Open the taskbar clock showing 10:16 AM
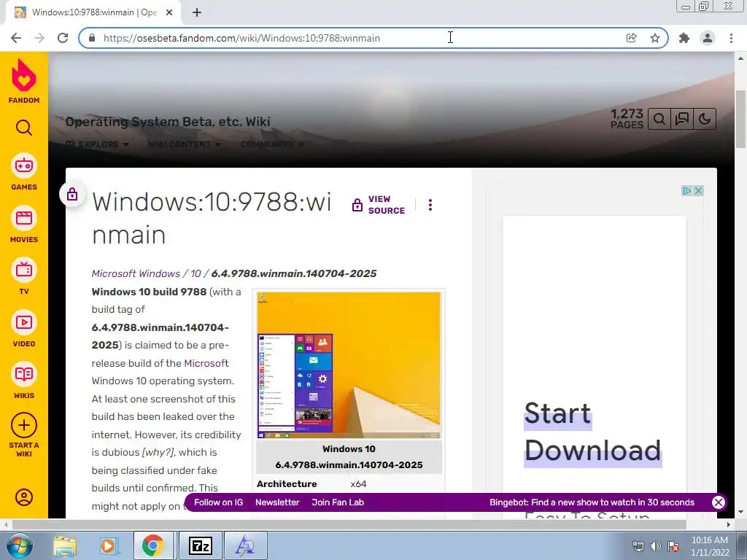This screenshot has width=747, height=560. [x=710, y=545]
